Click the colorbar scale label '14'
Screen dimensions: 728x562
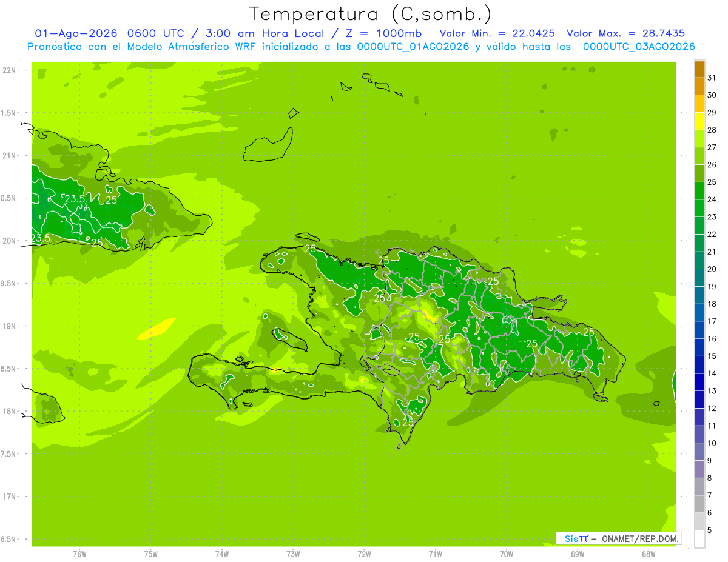(x=712, y=373)
